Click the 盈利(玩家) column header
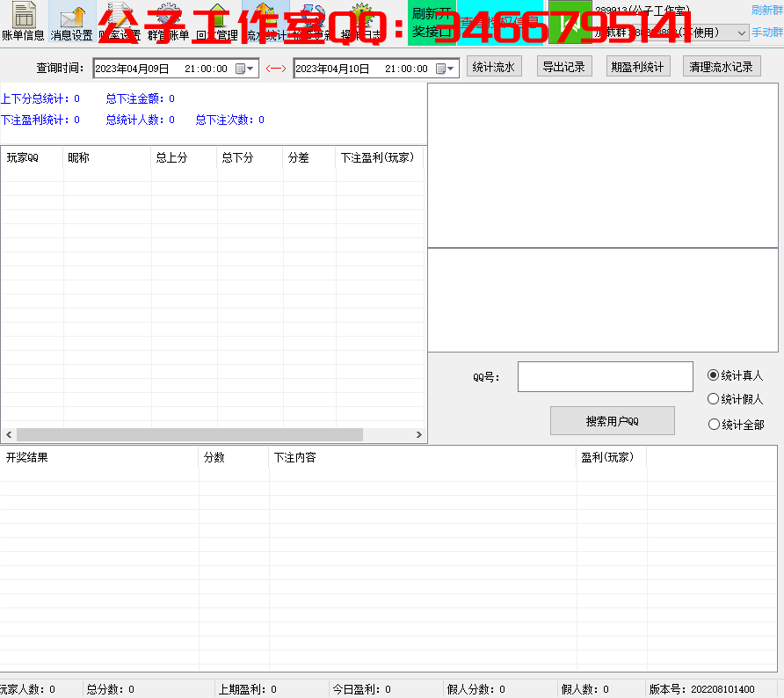784x698 pixels. (x=612, y=457)
